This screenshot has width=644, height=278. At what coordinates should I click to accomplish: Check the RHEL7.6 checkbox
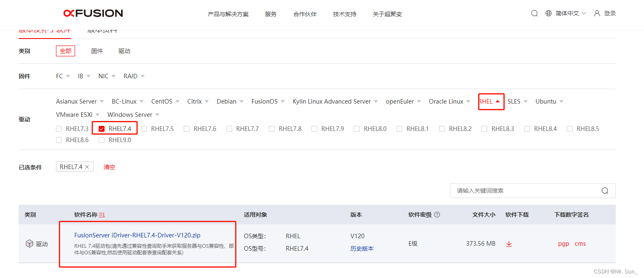coord(187,129)
